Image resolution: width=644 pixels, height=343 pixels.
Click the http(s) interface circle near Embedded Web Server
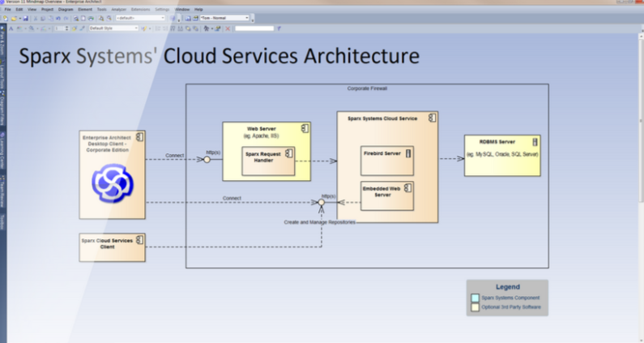321,202
